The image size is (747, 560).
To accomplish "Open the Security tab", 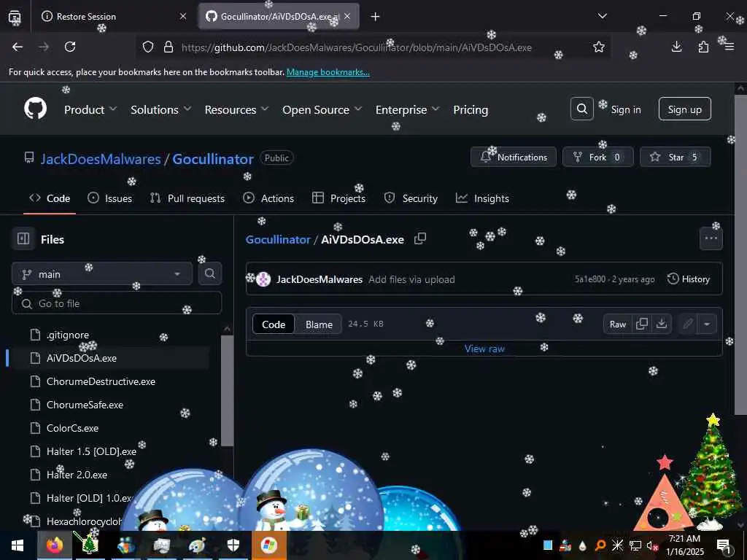I will [411, 198].
